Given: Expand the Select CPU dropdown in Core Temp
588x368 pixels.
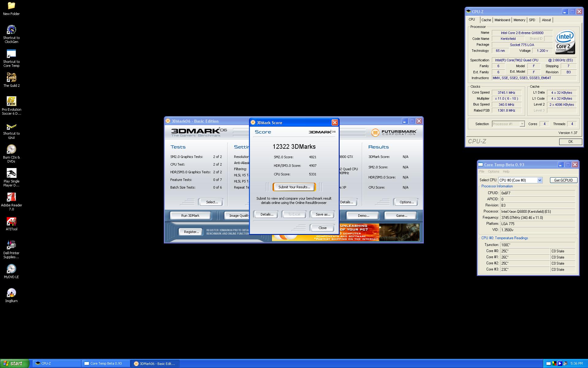Looking at the screenshot, I should click(x=540, y=180).
